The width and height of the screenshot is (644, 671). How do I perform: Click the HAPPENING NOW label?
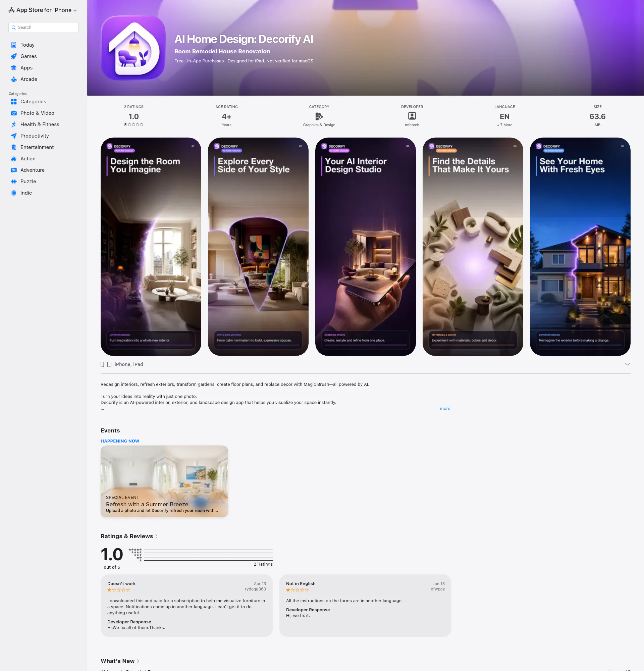pyautogui.click(x=120, y=441)
